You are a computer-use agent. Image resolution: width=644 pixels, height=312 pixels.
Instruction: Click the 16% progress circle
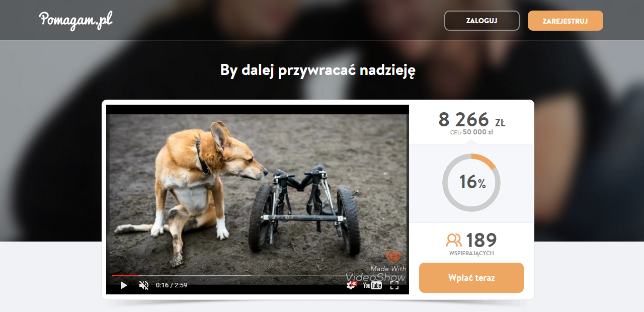(471, 183)
